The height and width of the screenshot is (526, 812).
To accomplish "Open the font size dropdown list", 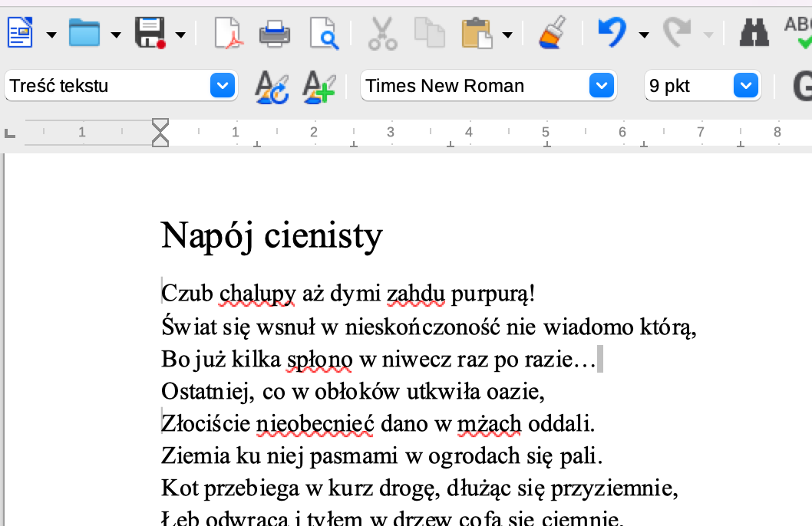I will (746, 86).
